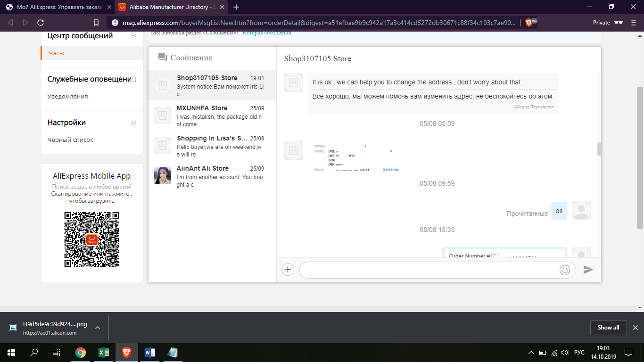Open the Brave Shields lion icon
The image size is (644, 362).
point(528,22)
